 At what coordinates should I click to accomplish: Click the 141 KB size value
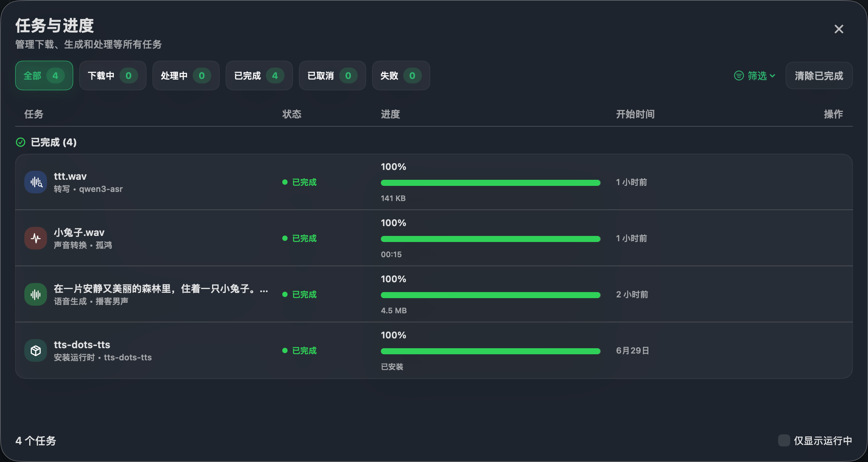(x=393, y=198)
